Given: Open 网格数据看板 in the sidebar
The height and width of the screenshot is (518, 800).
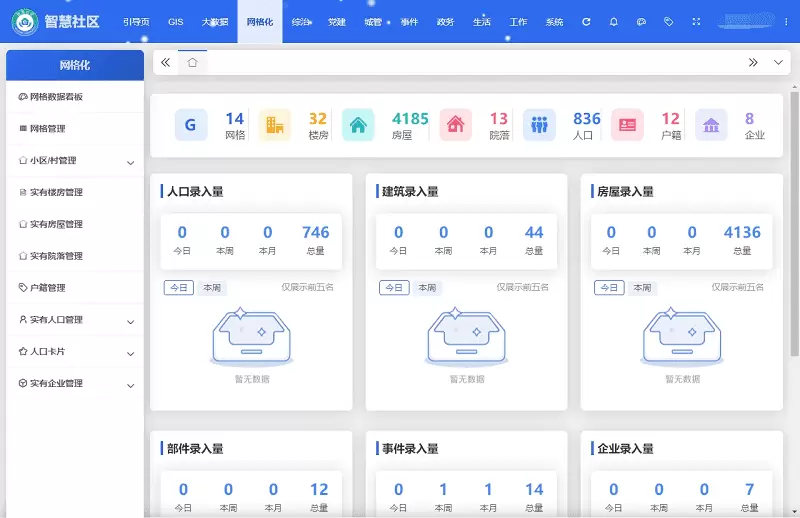Looking at the screenshot, I should click(x=56, y=97).
